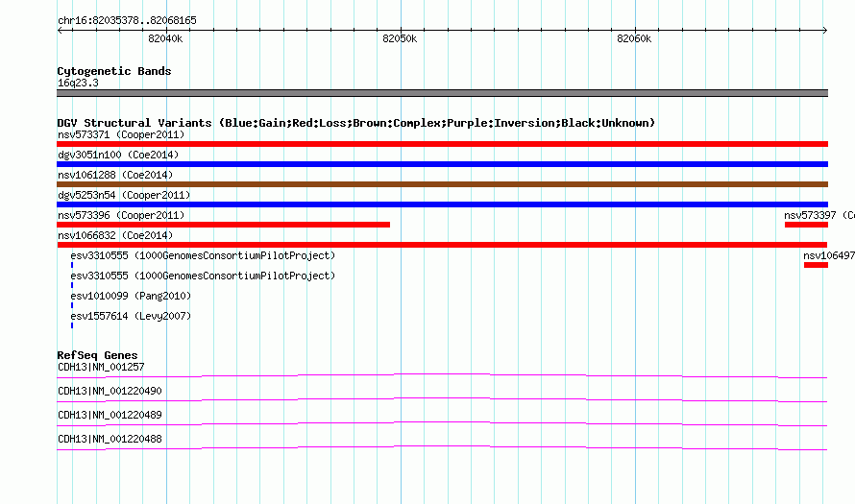Image resolution: width=855 pixels, height=504 pixels.
Task: Select the short red nsv573397 bar
Action: point(806,225)
